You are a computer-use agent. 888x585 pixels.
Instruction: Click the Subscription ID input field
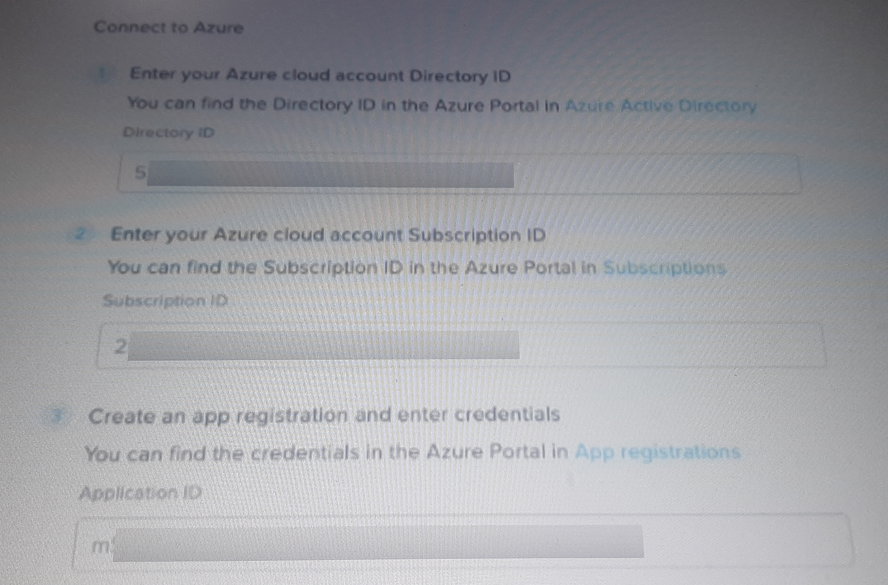click(x=462, y=345)
